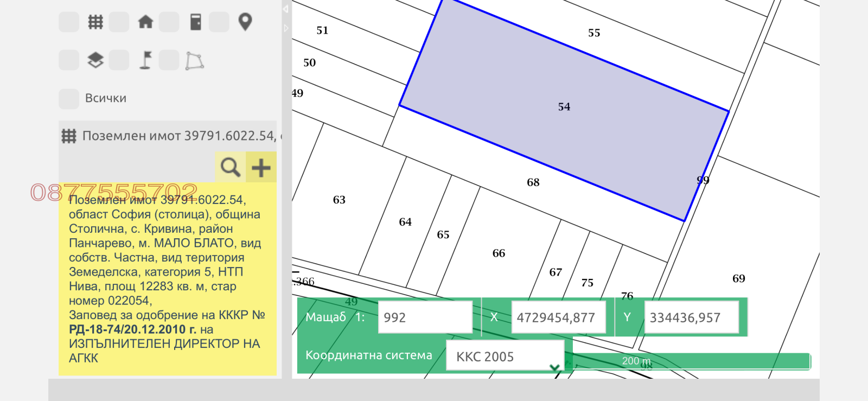Enable the buildings layer checkbox by the house icon
The image size is (868, 401).
119,22
